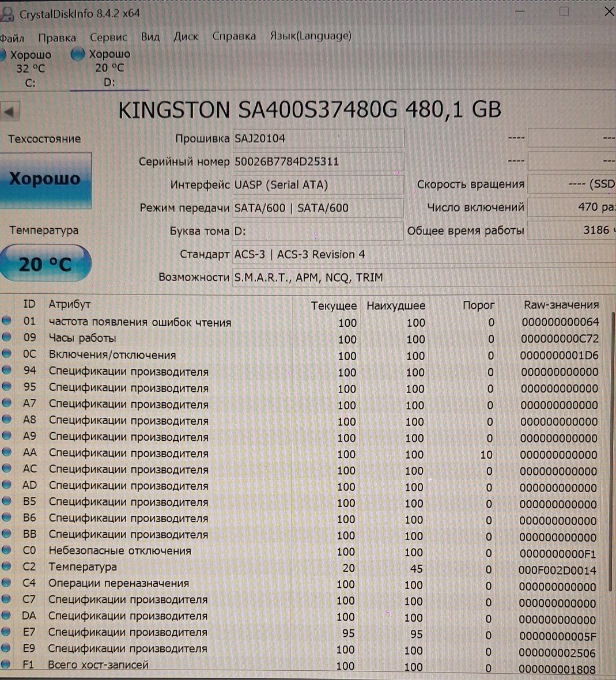
Task: Click the Хорошо health status button
Action: [x=45, y=180]
